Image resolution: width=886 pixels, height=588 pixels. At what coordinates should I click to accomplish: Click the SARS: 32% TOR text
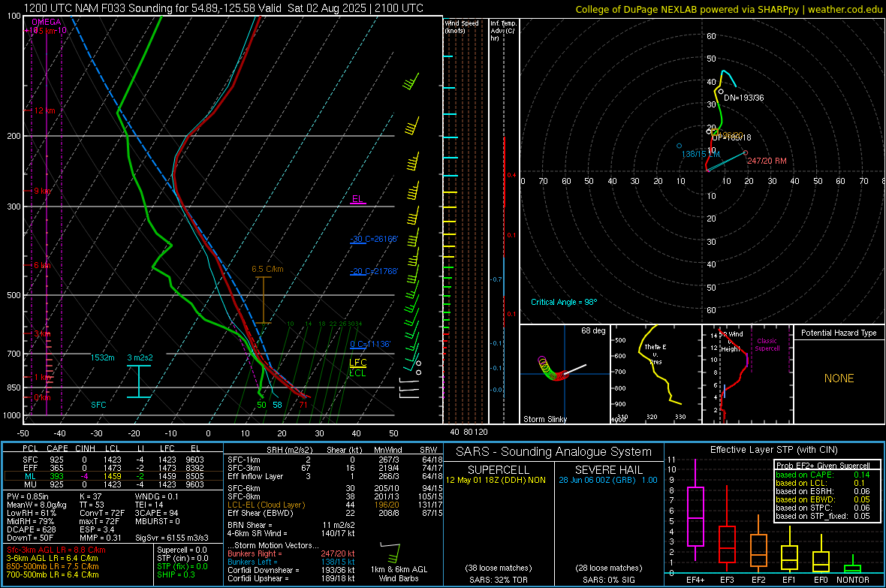(x=498, y=580)
